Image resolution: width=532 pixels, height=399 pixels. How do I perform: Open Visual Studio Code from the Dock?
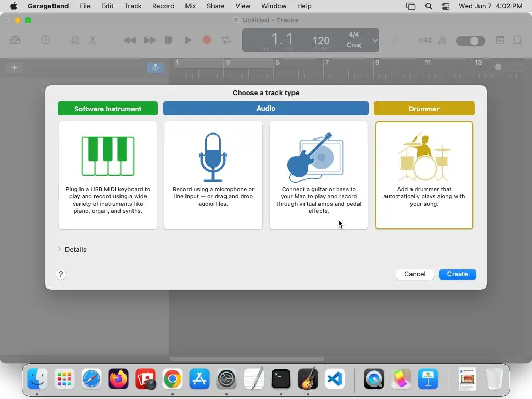tap(335, 378)
